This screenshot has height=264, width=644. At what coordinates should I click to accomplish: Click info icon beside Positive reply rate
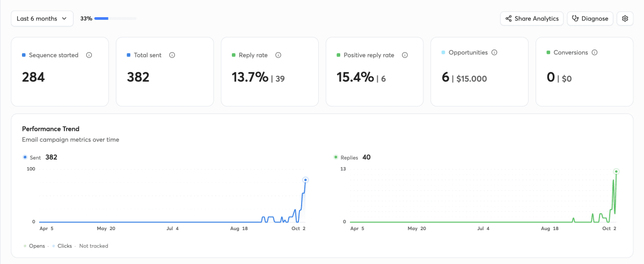click(405, 55)
